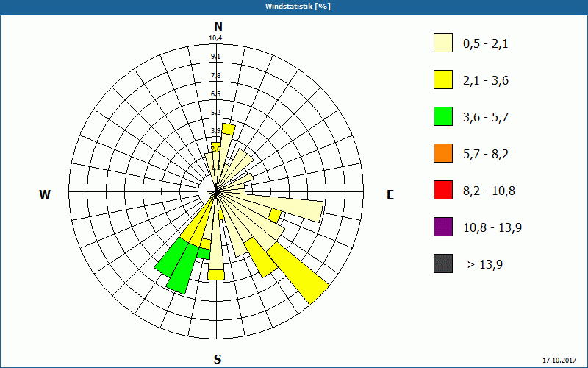Click the legend label '> 13,9'

[485, 265]
